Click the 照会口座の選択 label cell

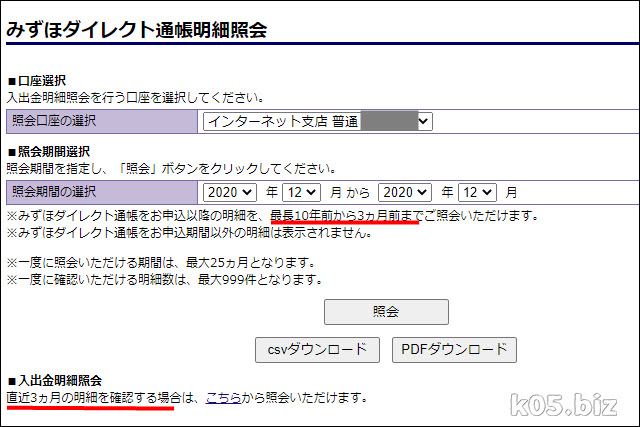tap(102, 121)
